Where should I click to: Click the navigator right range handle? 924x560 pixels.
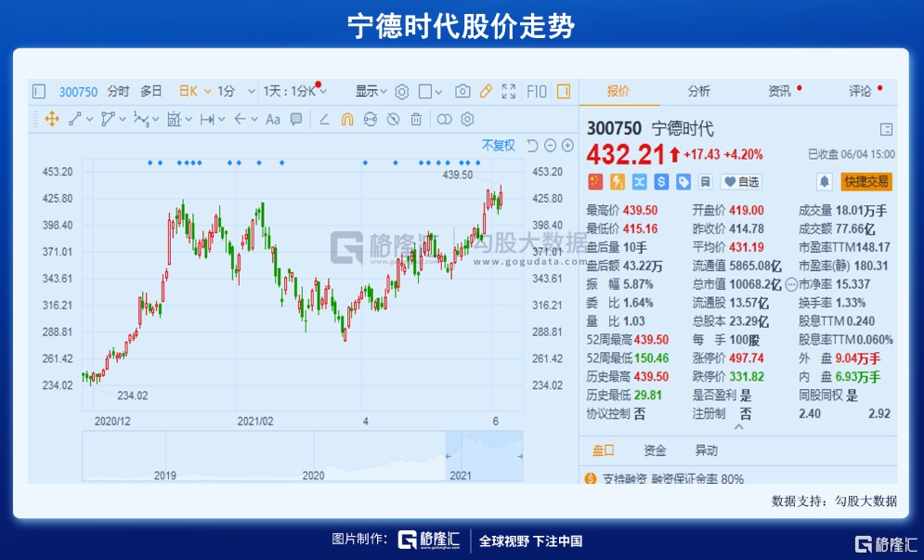[x=520, y=456]
